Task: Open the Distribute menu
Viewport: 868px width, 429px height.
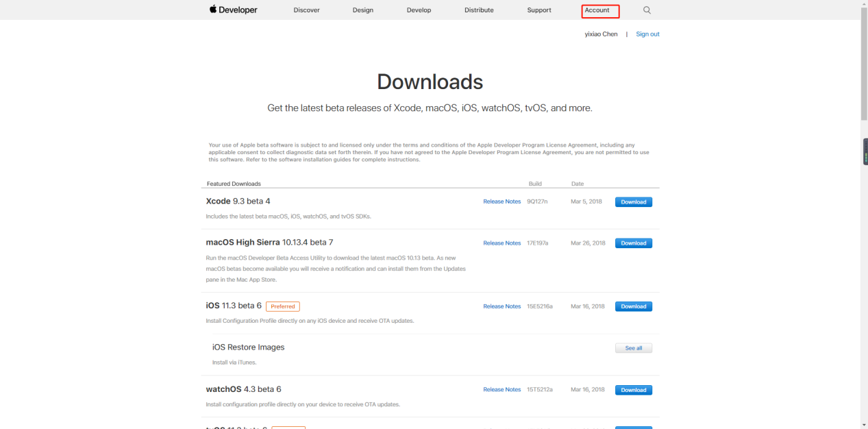Action: click(479, 10)
